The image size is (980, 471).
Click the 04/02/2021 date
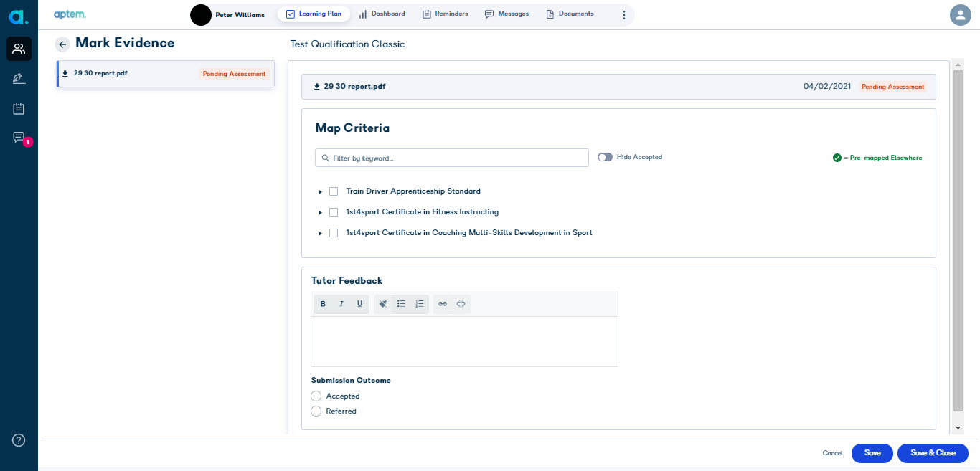(x=827, y=87)
